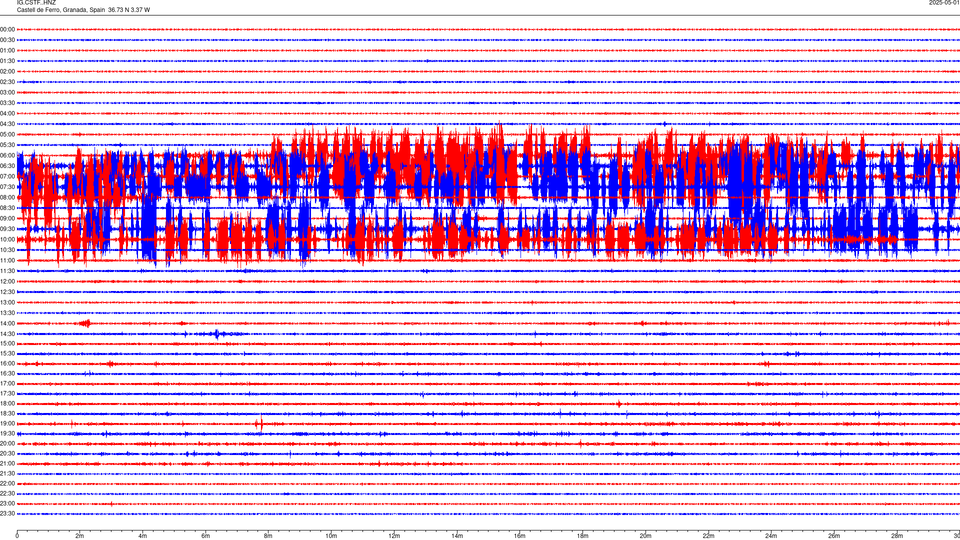Pick the 22:30 row label
960x540 pixels.
point(7,493)
